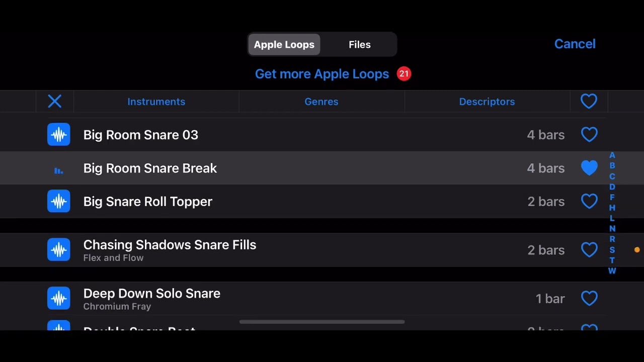The width and height of the screenshot is (644, 362).
Task: Click 2 bars of Big Snare Roll Topper
Action: pyautogui.click(x=546, y=202)
